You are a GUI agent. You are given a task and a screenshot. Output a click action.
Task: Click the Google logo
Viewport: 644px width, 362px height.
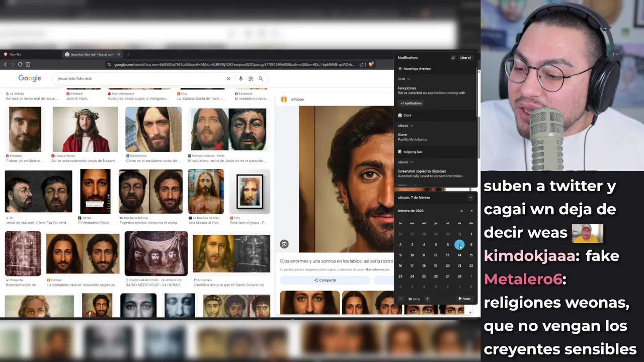click(x=30, y=78)
